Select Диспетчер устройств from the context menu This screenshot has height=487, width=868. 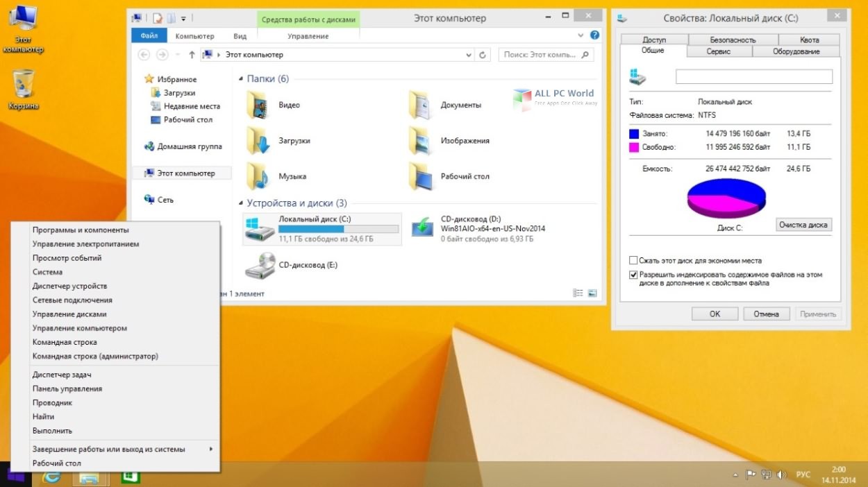click(x=69, y=286)
